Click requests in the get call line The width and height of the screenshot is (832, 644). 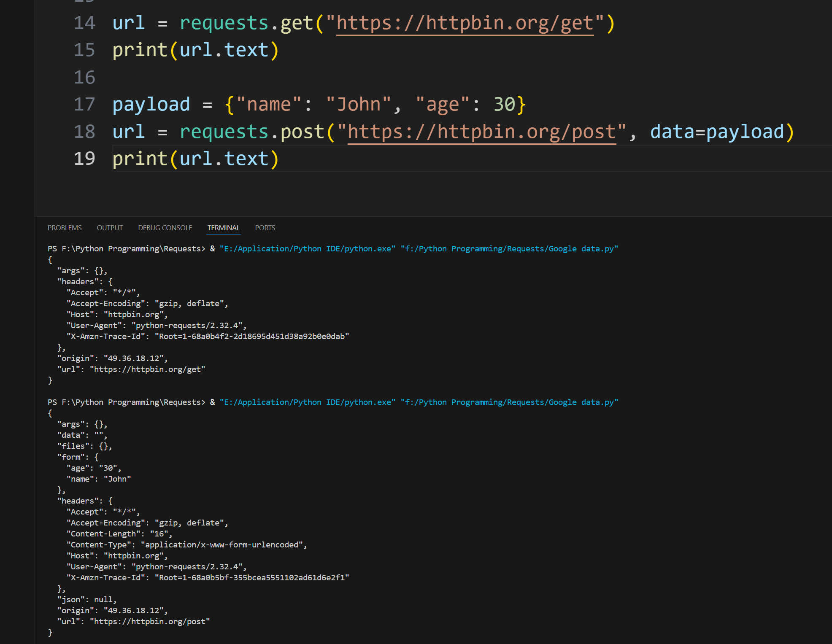pyautogui.click(x=224, y=23)
